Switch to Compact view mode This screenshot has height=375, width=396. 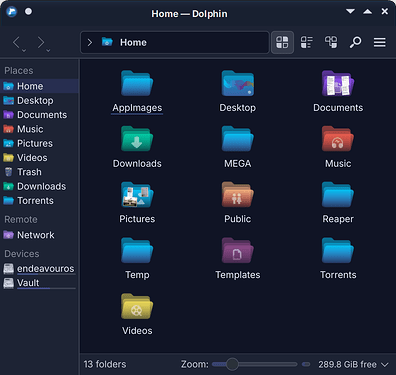click(307, 42)
